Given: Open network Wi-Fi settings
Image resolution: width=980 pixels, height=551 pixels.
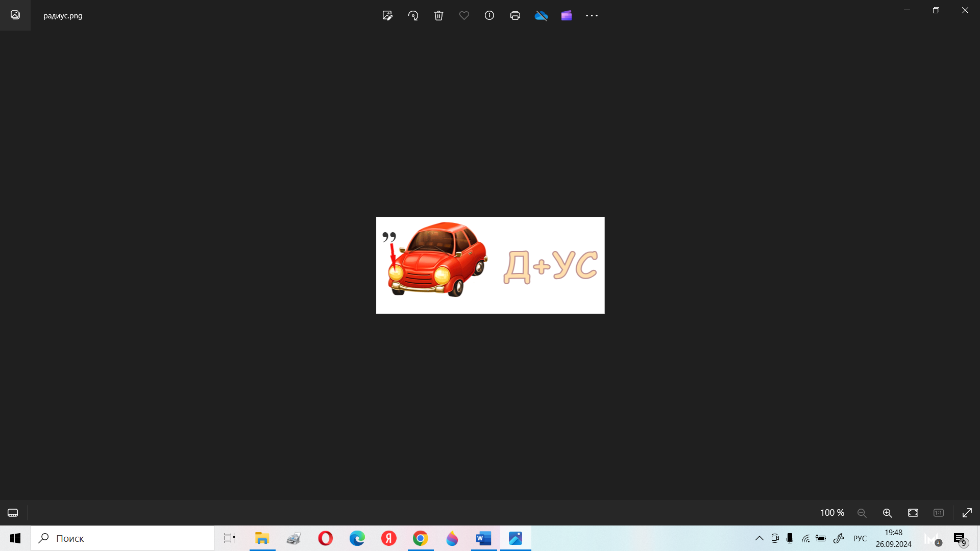Looking at the screenshot, I should pos(805,538).
